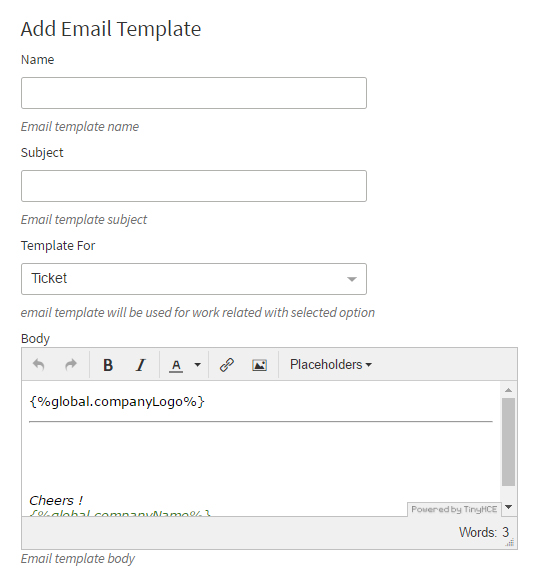
Task: Click the Powered by TinyMCE link
Action: (454, 509)
